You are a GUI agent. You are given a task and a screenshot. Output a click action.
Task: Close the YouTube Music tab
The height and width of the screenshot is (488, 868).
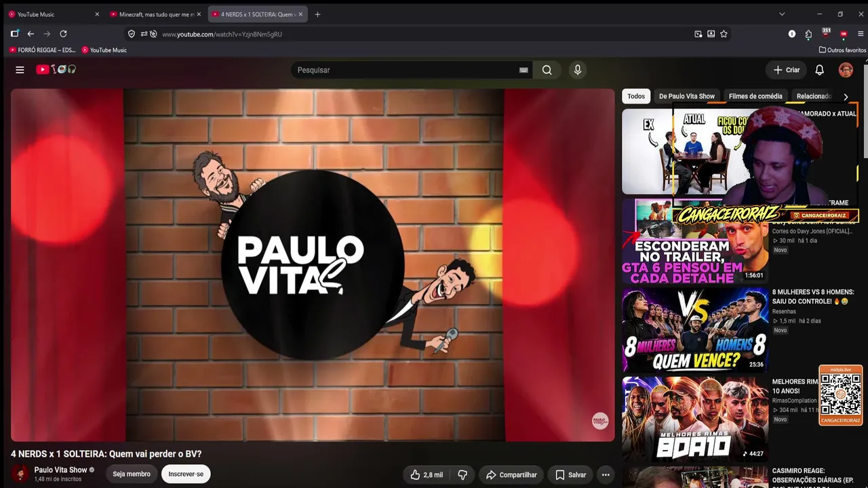click(97, 14)
